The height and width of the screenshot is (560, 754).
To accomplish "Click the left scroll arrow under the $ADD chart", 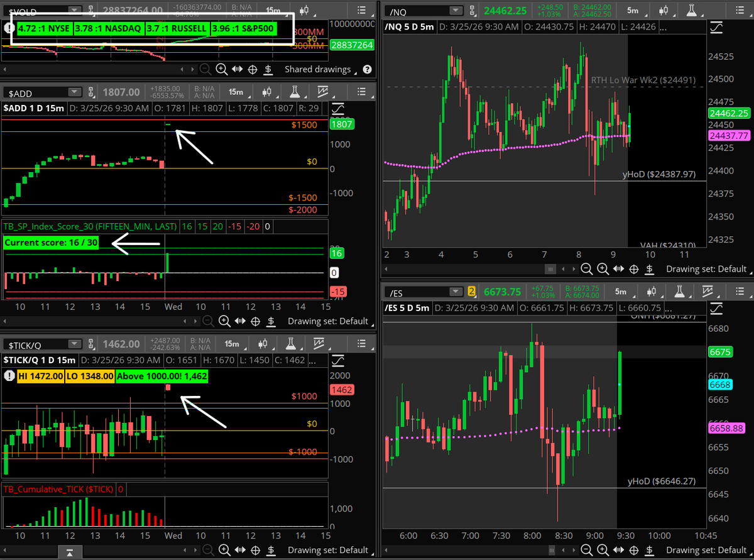I will 5,321.
